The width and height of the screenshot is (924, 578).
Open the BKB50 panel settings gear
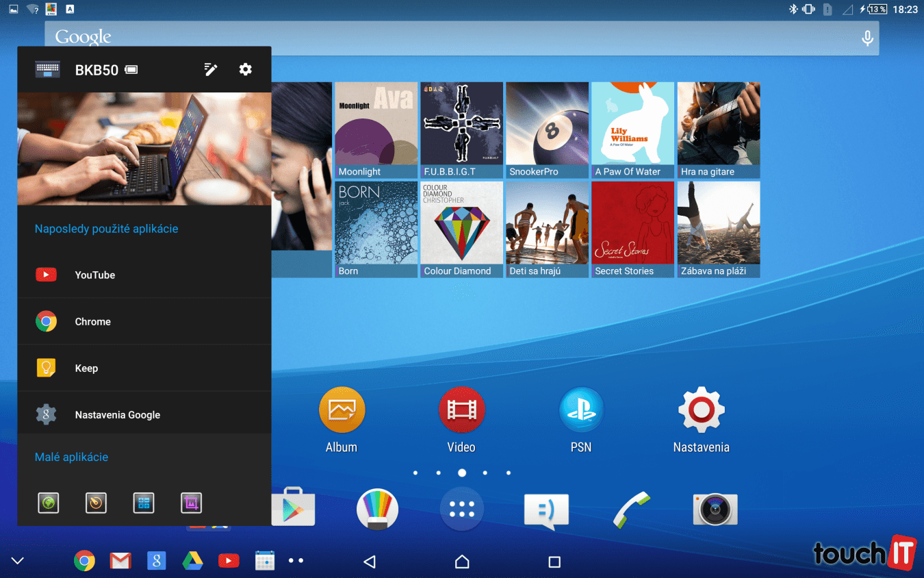(245, 70)
